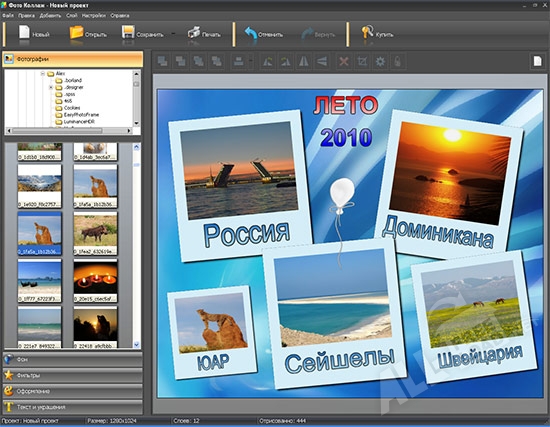550x427 pixels.
Task: Open the Файл menu
Action: (8, 15)
